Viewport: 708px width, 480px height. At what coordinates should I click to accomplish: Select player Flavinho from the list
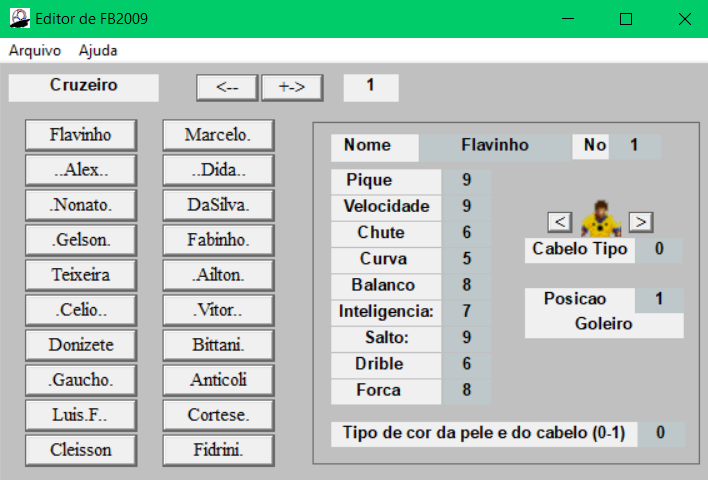81,135
